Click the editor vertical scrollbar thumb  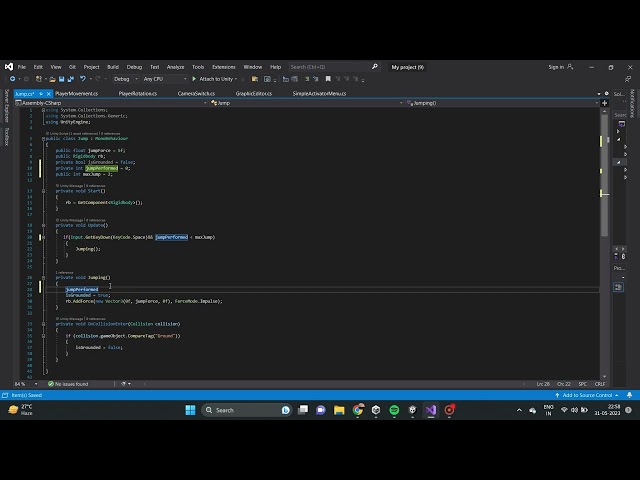pyautogui.click(x=604, y=176)
